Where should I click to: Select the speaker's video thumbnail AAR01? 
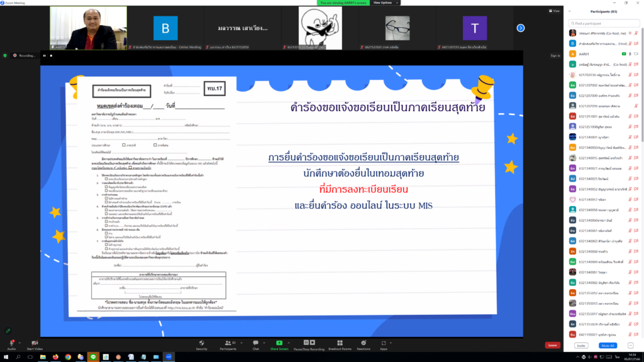(x=88, y=28)
